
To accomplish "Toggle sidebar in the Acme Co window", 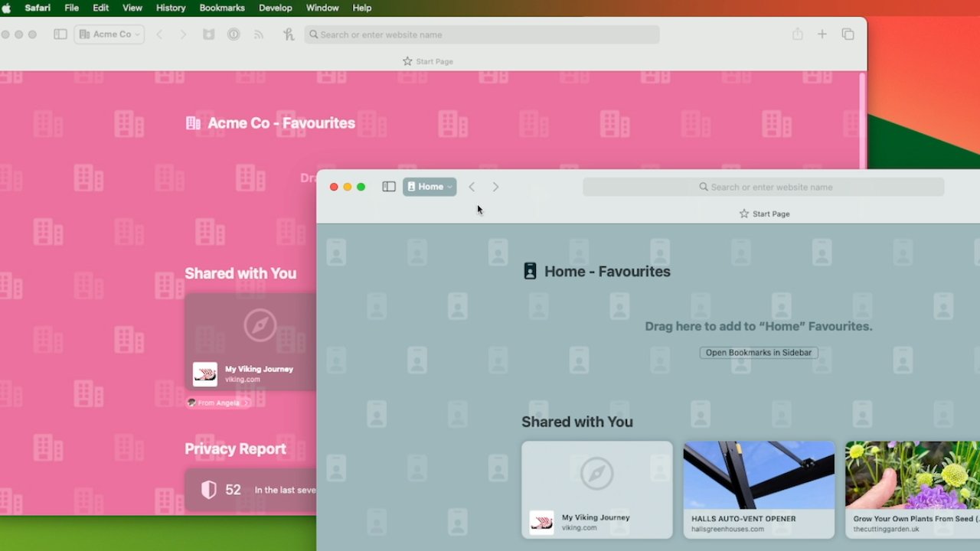I will coord(60,34).
